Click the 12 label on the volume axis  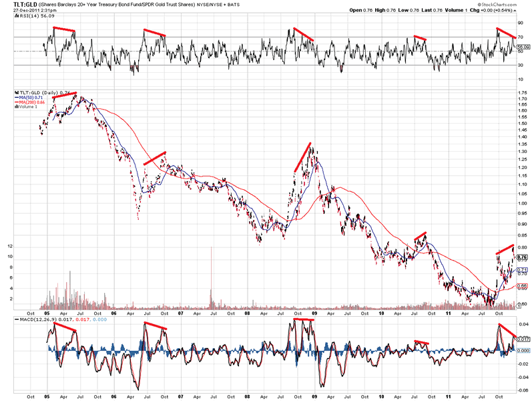10,246
